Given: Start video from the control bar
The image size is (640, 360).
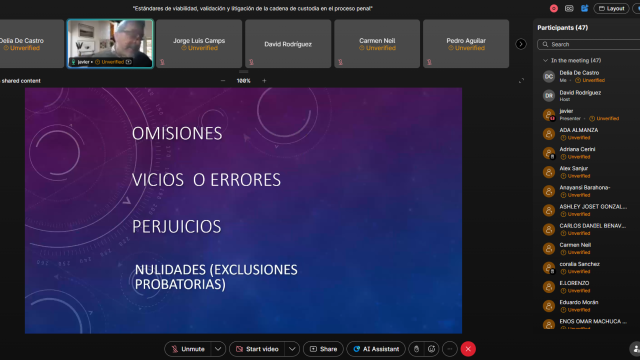Looking at the screenshot, I should coord(258,349).
